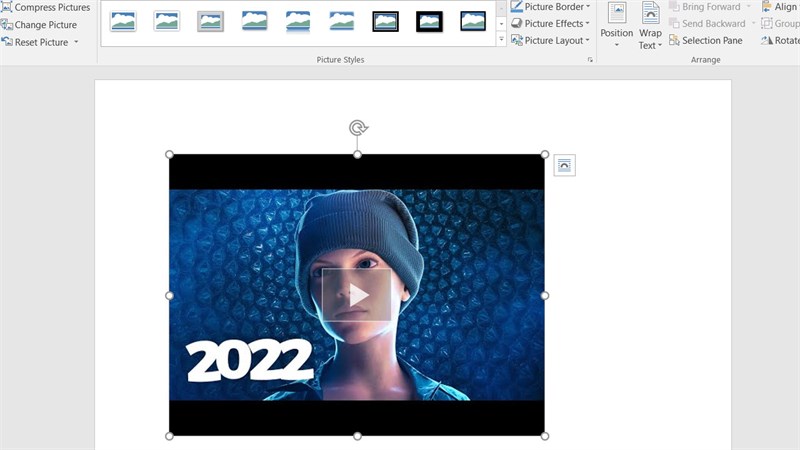Screen dimensions: 800x450
Task: Apply the sixth picture style thumbnail
Action: coord(341,21)
